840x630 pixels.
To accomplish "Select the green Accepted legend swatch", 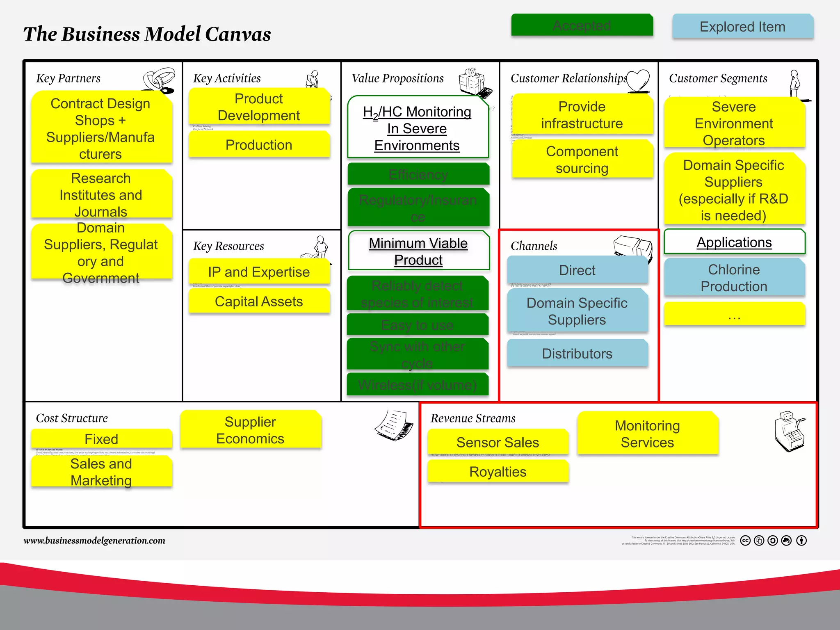I will [x=582, y=25].
